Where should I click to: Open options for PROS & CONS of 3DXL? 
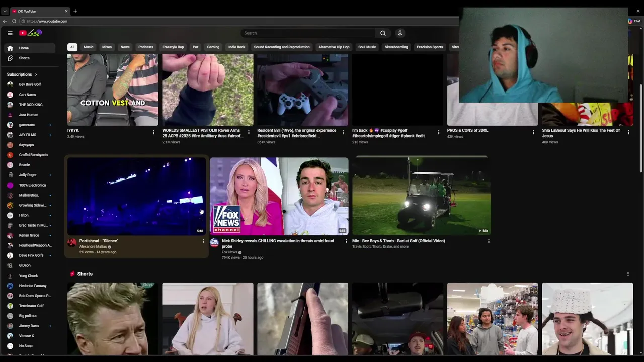tap(533, 132)
